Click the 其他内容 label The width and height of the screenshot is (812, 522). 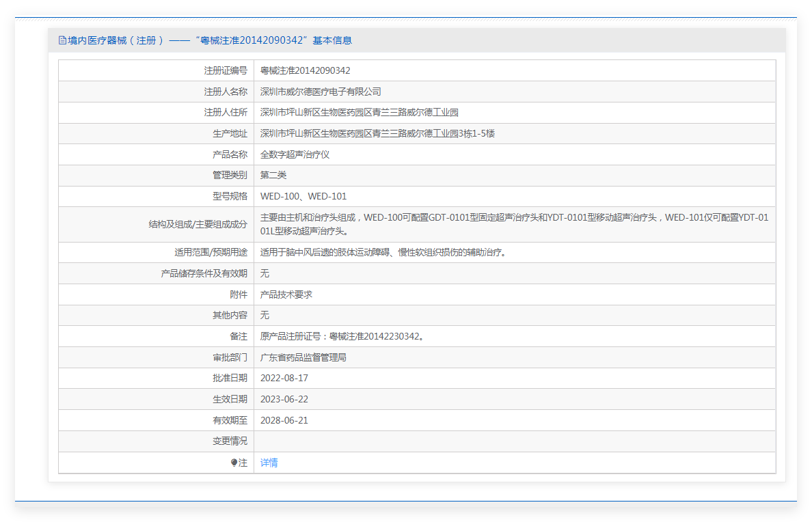point(230,316)
